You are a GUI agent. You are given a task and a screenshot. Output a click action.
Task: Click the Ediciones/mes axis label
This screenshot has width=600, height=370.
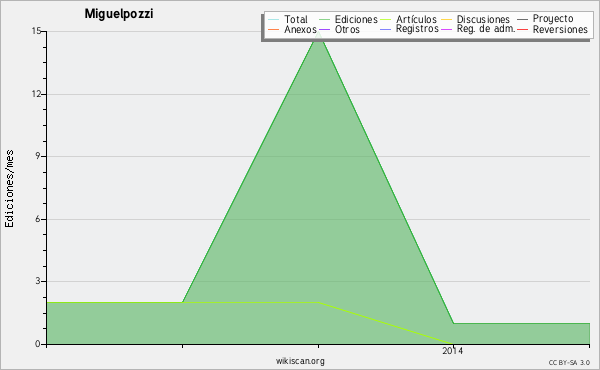9,188
